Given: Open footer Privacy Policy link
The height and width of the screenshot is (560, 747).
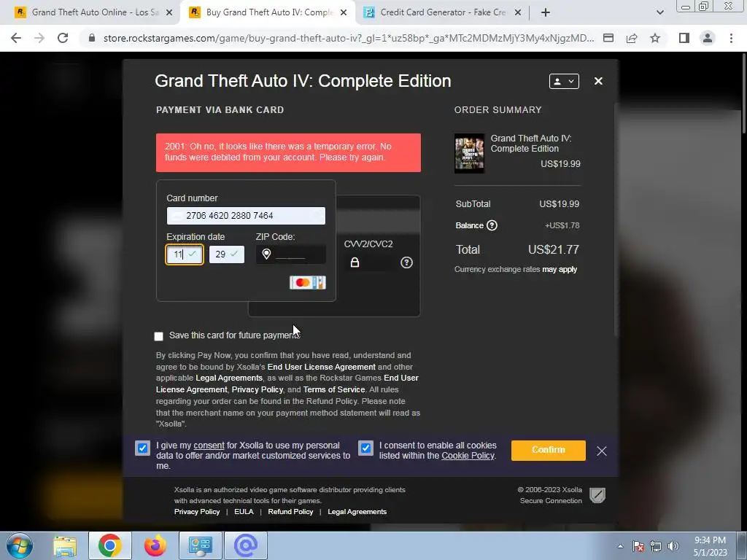Looking at the screenshot, I should pos(197,512).
